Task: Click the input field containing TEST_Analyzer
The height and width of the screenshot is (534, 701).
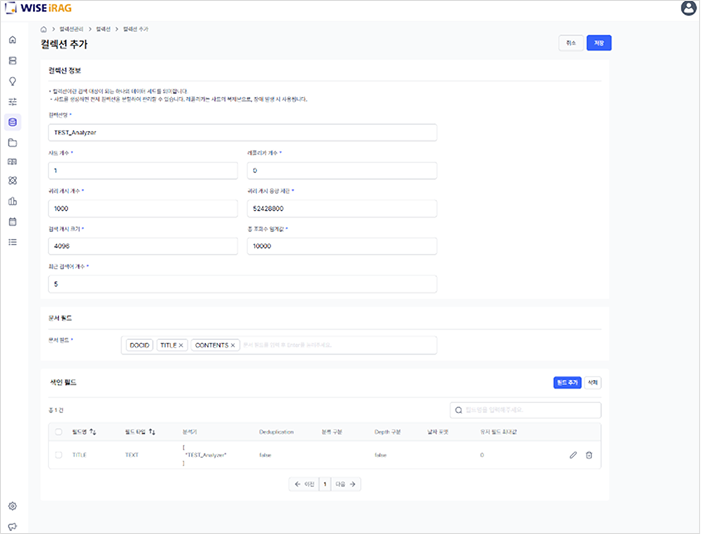Action: [x=242, y=132]
